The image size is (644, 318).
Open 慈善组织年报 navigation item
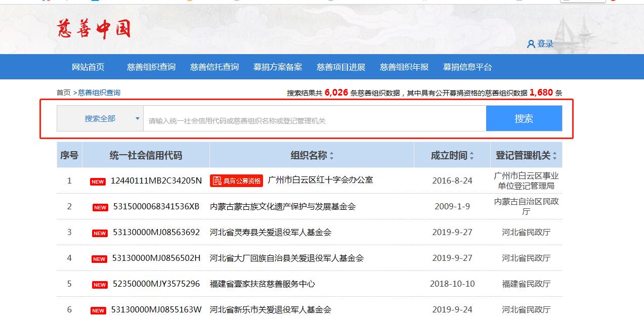click(404, 67)
